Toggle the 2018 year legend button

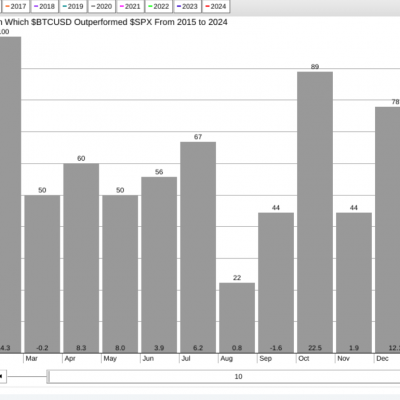[44, 6]
